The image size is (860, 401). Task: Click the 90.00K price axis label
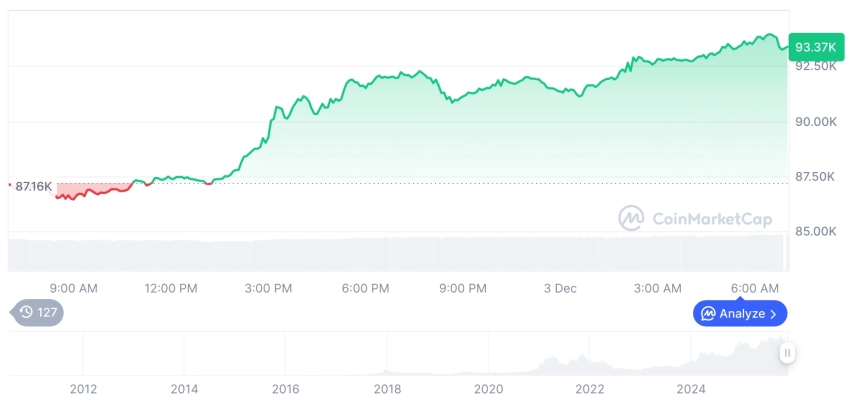point(815,122)
